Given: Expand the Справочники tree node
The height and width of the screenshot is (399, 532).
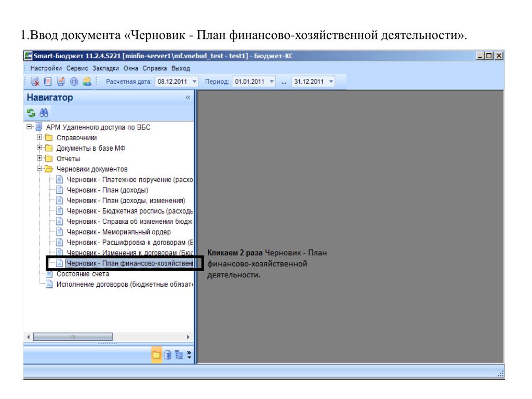Looking at the screenshot, I should point(39,137).
